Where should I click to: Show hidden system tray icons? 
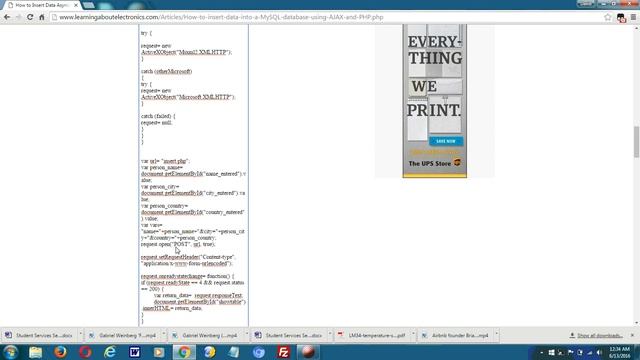(x=542, y=352)
